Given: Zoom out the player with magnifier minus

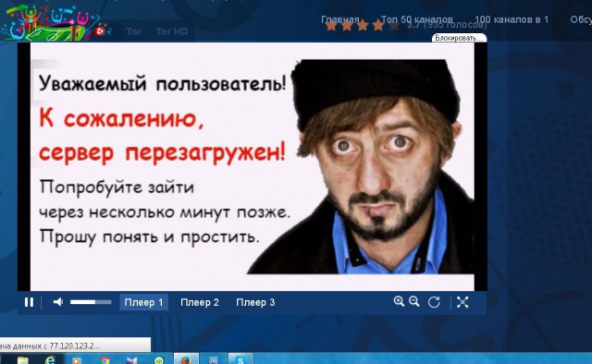Looking at the screenshot, I should (x=414, y=301).
